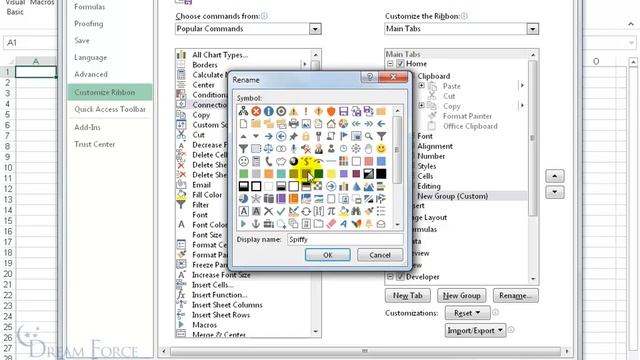Open the Import/Export dropdown

(x=475, y=330)
